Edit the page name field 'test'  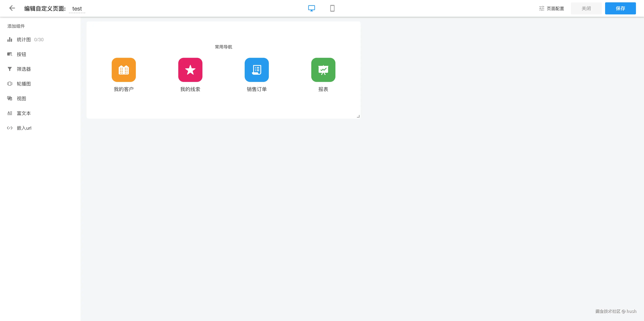(x=77, y=9)
